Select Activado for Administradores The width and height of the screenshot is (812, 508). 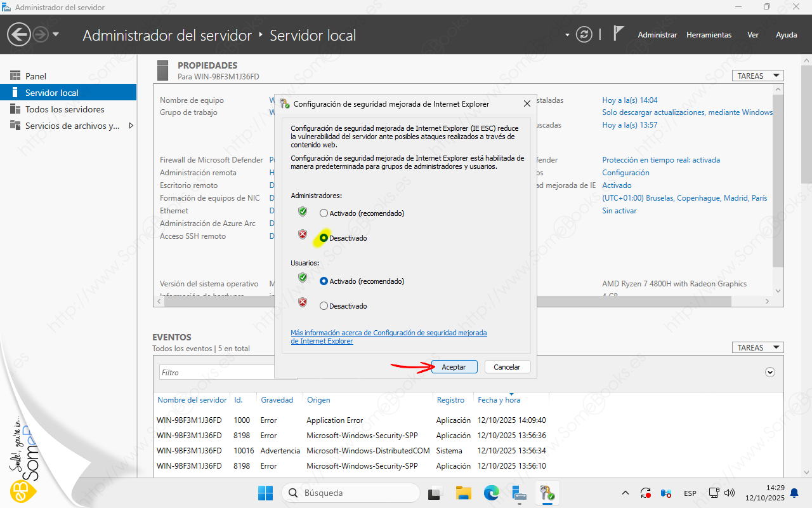tap(324, 213)
